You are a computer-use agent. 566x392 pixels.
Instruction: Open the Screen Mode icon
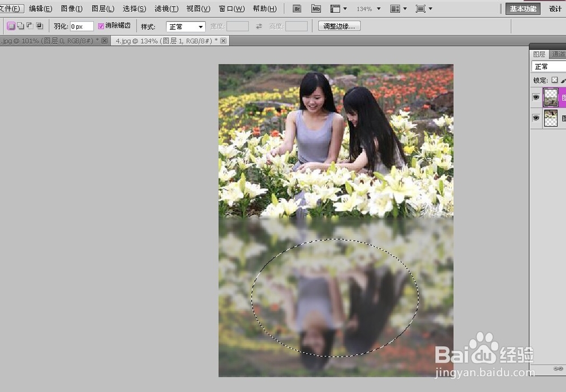(421, 8)
